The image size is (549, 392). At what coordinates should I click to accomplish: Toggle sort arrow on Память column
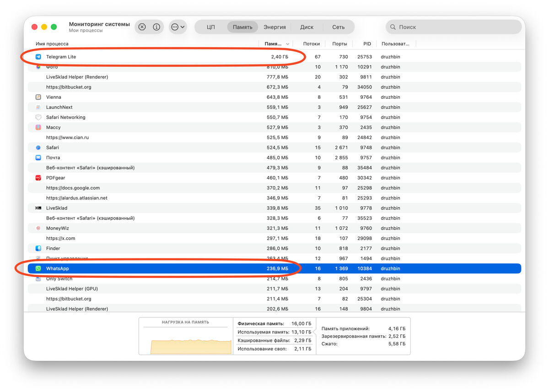pyautogui.click(x=288, y=44)
